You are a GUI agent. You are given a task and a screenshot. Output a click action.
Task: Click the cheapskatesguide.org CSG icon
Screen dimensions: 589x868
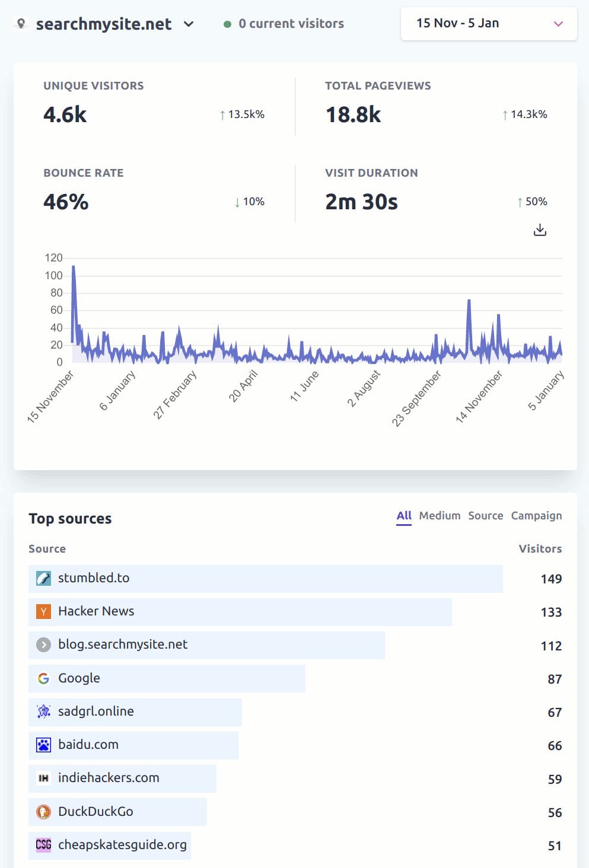pos(44,844)
